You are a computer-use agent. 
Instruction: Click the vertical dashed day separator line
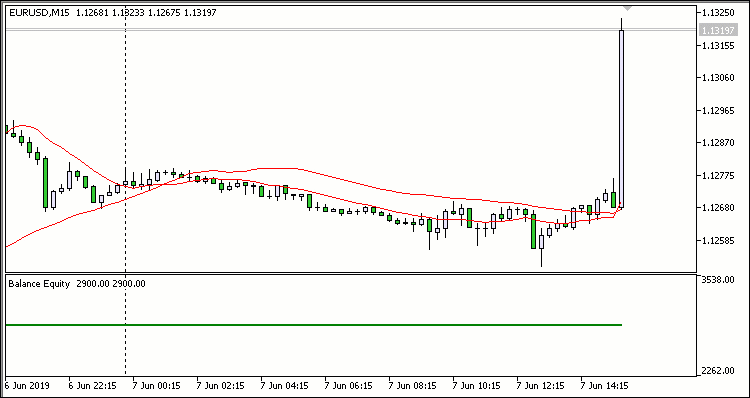click(125, 191)
